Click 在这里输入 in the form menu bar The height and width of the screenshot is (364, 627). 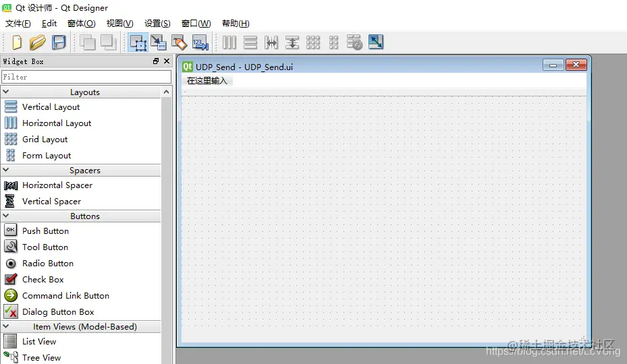pyautogui.click(x=207, y=81)
